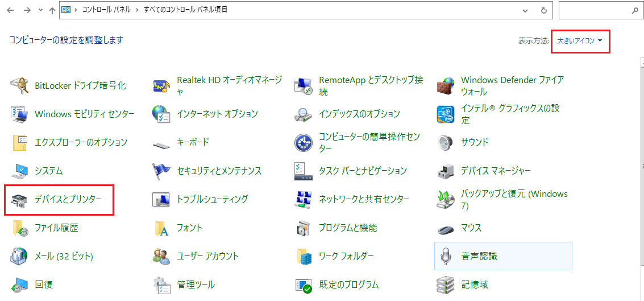Image resolution: width=644 pixels, height=301 pixels.
Task: Open the セキュリティとメンテナンス flag icon
Action: [161, 171]
